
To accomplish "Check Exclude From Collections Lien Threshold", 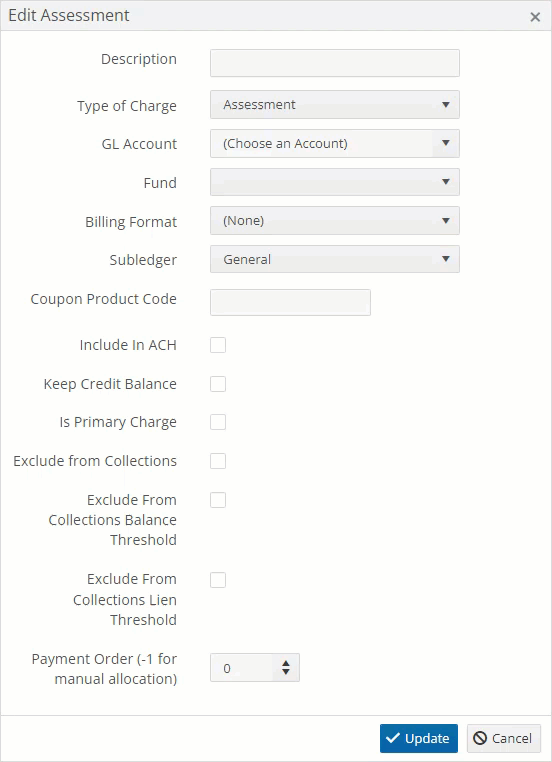I will [218, 580].
